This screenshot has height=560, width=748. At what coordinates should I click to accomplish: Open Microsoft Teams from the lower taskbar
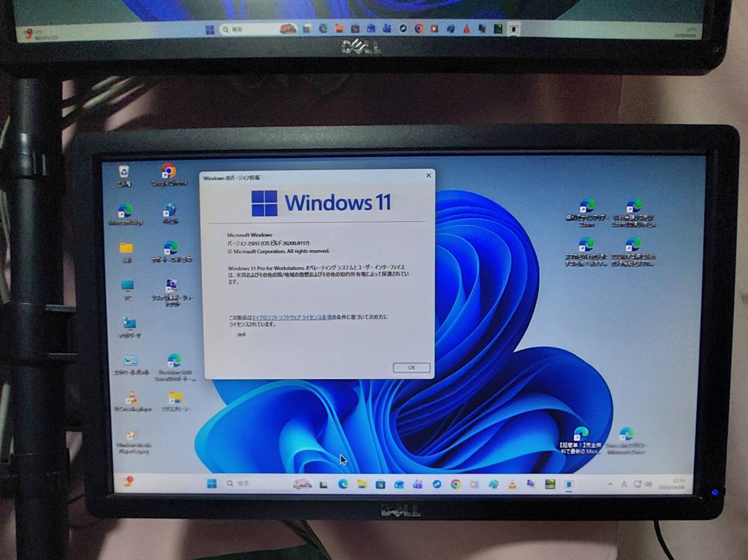[x=418, y=483]
